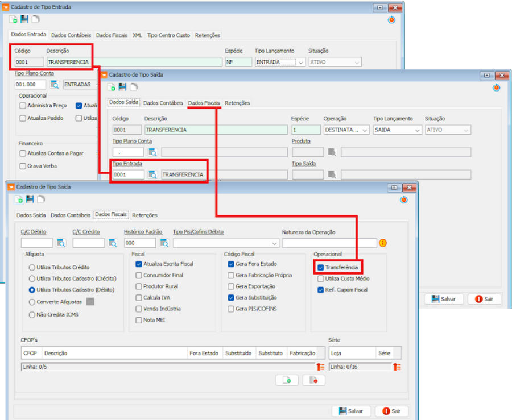Click the Natureza da Operação input field

tap(329, 243)
